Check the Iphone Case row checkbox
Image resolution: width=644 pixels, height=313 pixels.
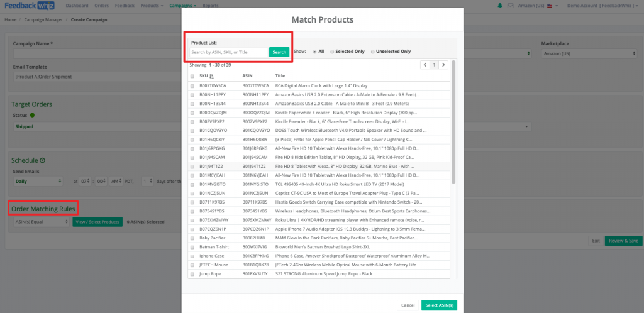tap(192, 256)
